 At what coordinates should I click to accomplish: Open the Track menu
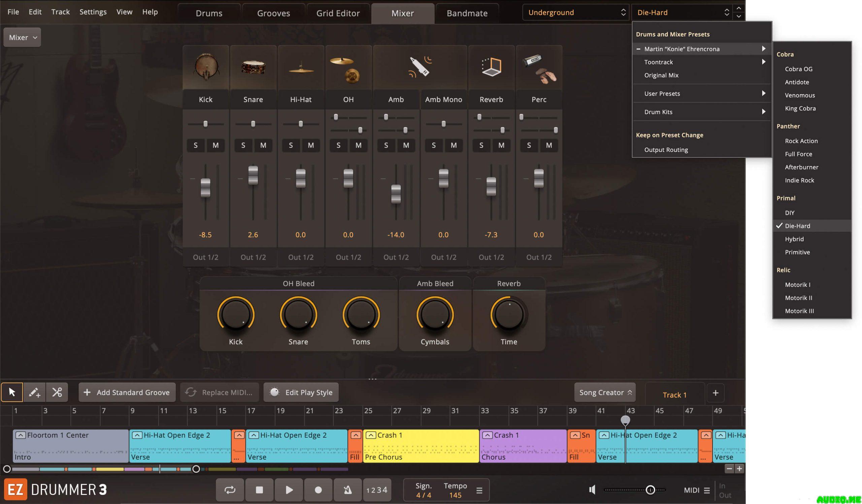click(x=60, y=12)
